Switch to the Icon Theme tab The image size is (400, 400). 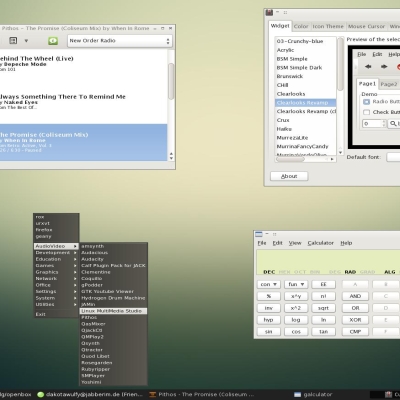coord(328,26)
